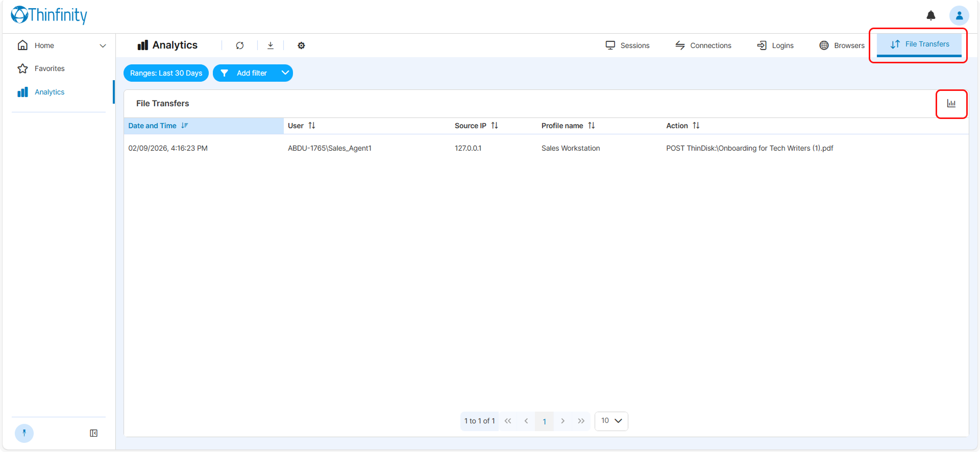Collapse the left sidebar panel

coord(94,433)
